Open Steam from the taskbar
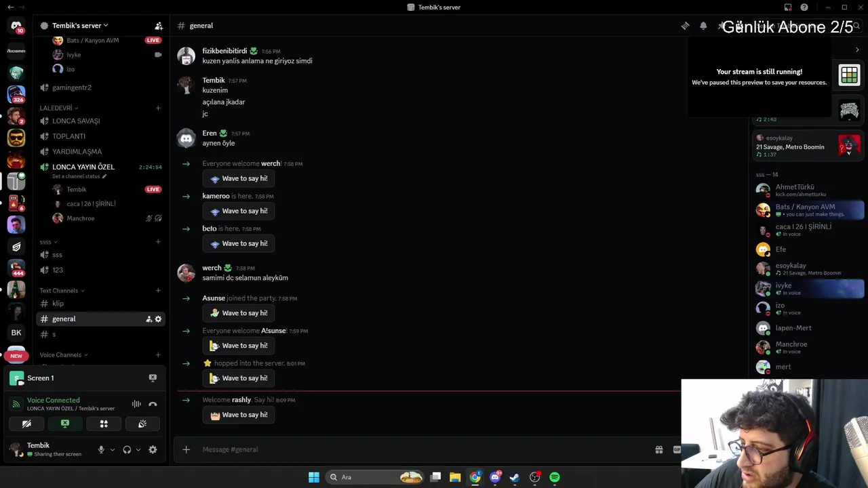Screen dimensions: 868x488 (515, 477)
